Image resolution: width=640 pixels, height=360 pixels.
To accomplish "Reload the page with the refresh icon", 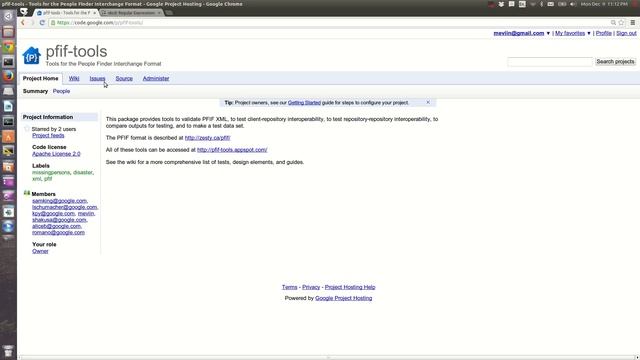I will coord(42,22).
